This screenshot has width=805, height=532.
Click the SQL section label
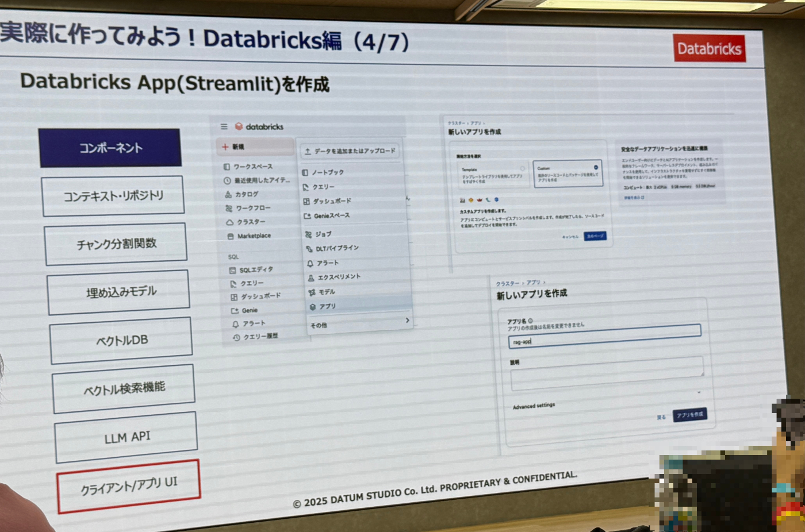[x=233, y=257]
